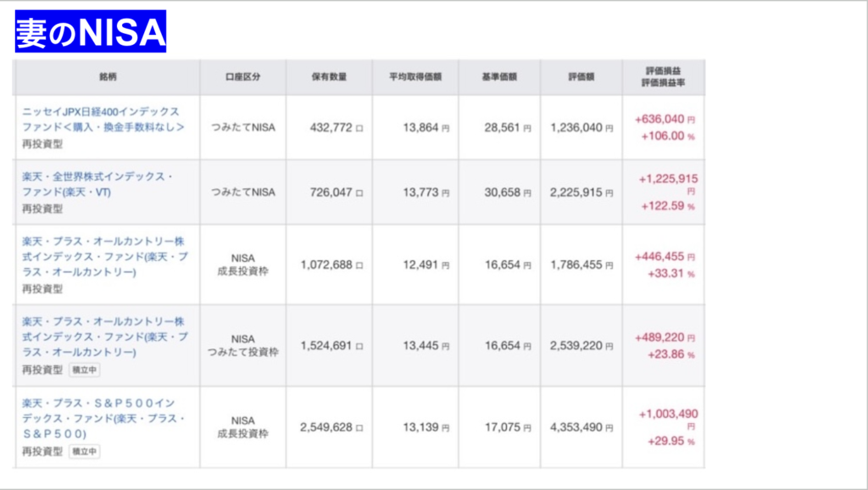This screenshot has width=868, height=490.
Task: Click the つみたてNISA cell in the ニッセイ row
Action: point(243,128)
